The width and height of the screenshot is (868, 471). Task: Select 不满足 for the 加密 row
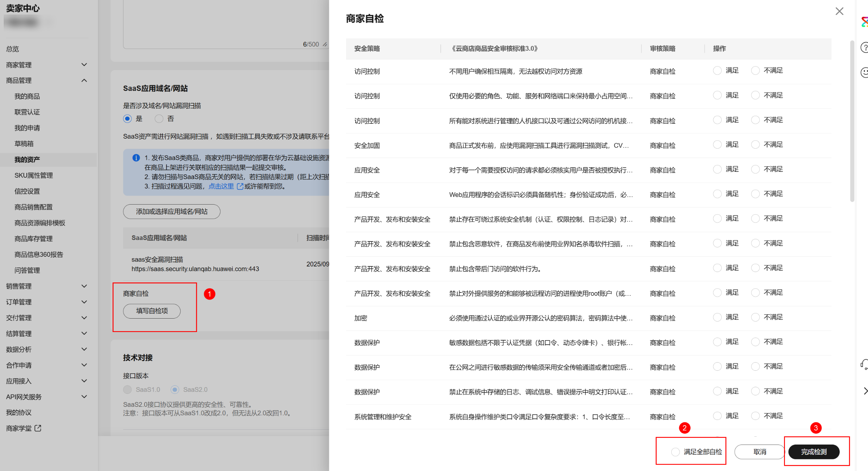click(x=755, y=317)
